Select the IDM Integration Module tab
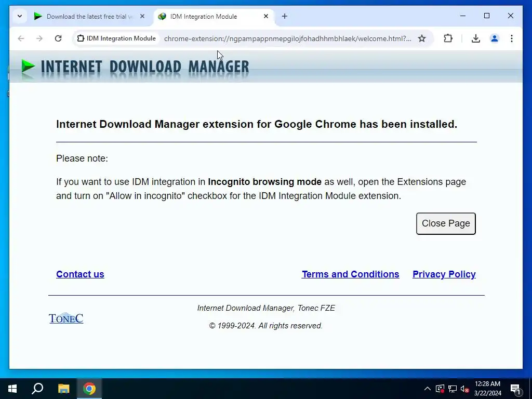This screenshot has width=532, height=399. coord(215,16)
